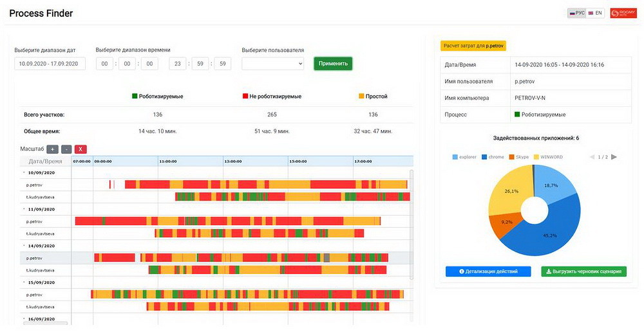Viewport: 644px width, 332px height.
Task: Click Детализация действий button
Action: [x=488, y=272]
